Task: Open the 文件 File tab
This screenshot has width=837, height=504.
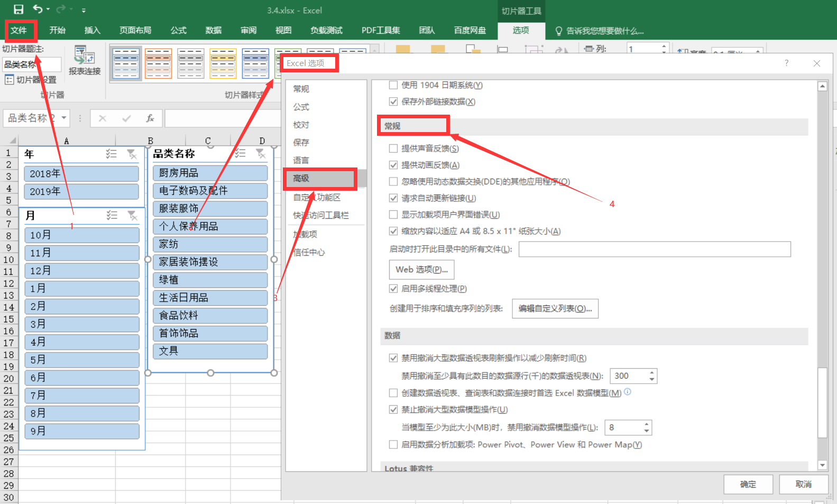Action: [x=19, y=30]
